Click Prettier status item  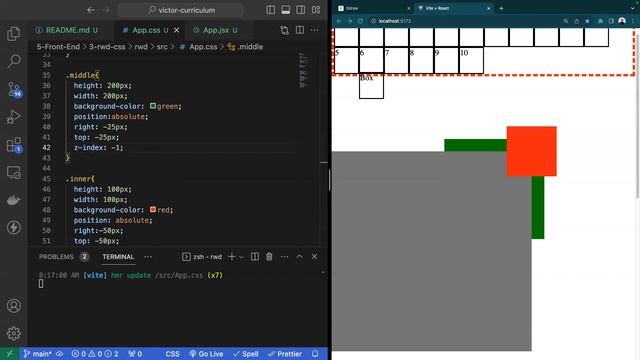[x=284, y=354]
